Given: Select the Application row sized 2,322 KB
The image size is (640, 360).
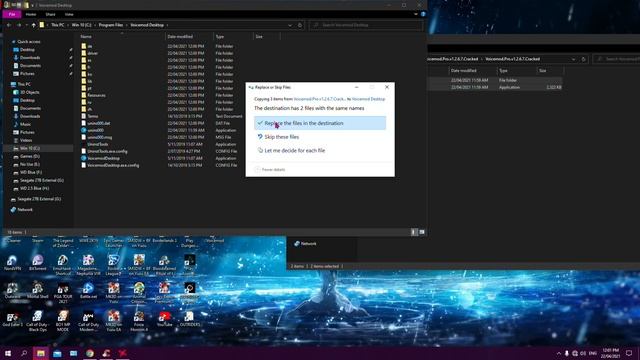Looking at the screenshot, I should [495, 87].
